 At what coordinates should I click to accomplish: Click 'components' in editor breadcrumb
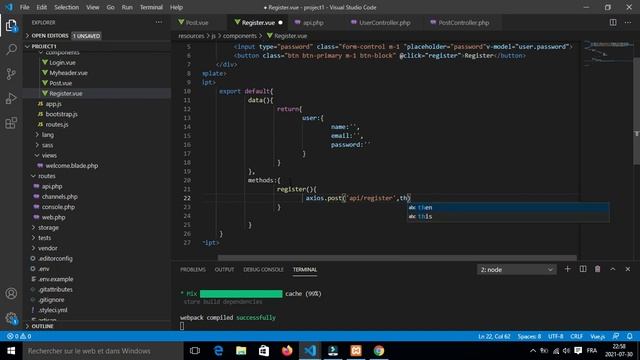tap(240, 36)
